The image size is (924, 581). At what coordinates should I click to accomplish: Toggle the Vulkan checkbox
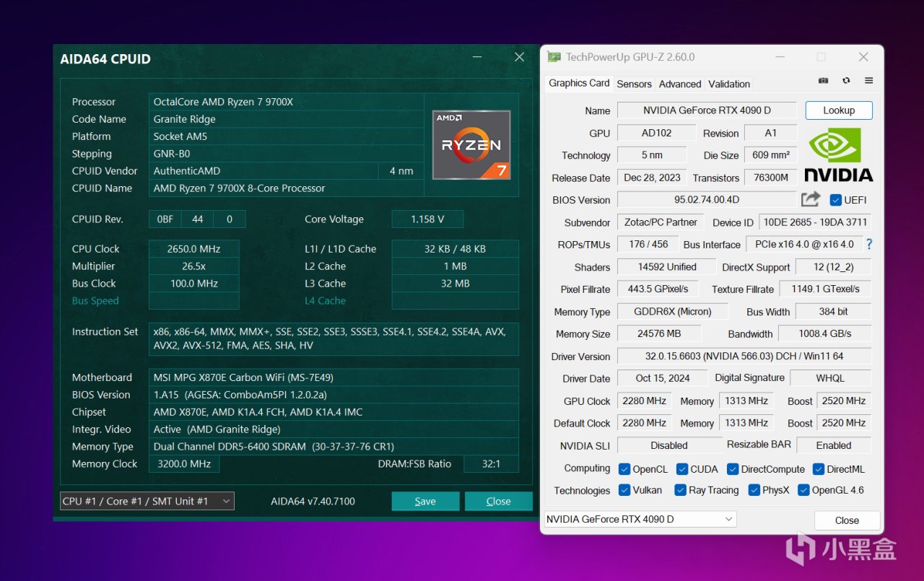[x=625, y=490]
